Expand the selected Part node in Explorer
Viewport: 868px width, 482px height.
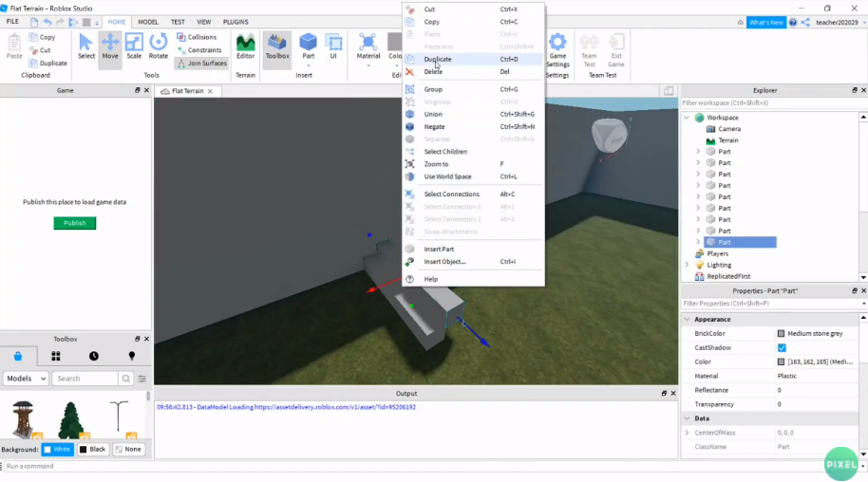698,242
